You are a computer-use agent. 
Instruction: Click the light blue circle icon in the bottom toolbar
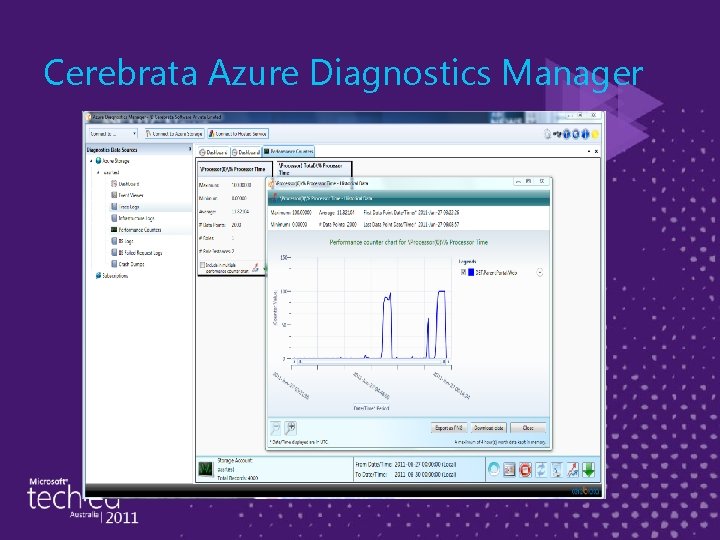[494, 469]
